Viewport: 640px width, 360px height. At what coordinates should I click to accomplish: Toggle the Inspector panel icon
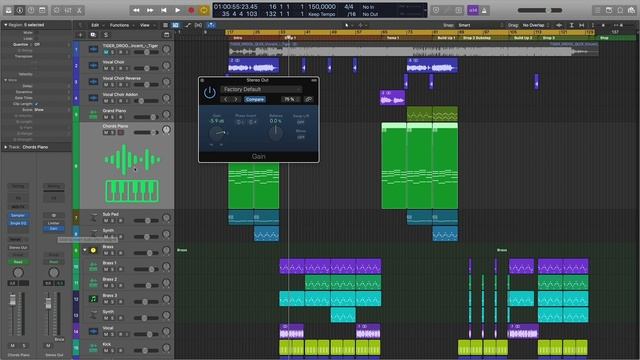(20, 10)
